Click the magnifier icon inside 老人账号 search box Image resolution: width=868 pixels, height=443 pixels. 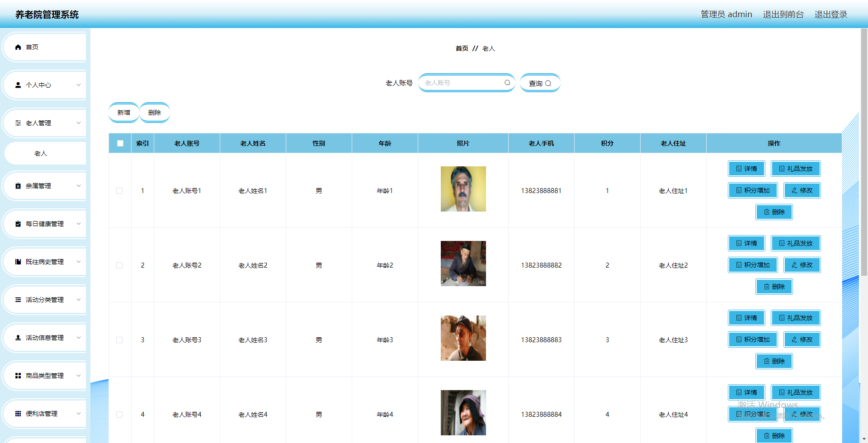(x=507, y=83)
